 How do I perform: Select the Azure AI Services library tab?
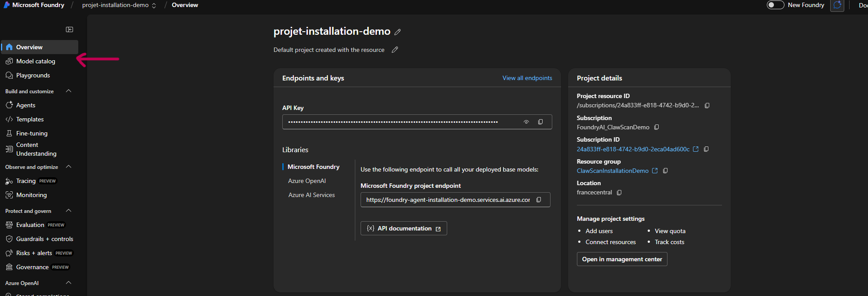[312, 195]
